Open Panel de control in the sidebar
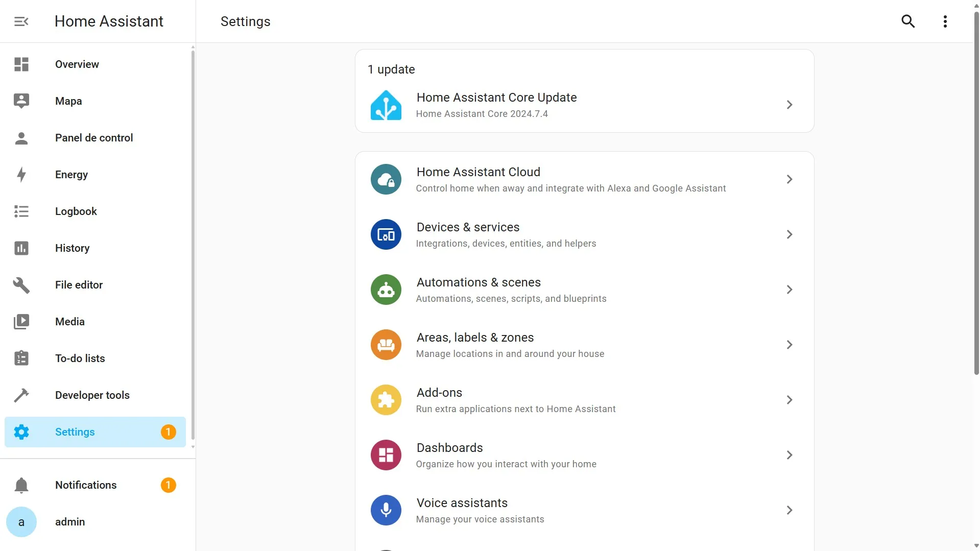980x551 pixels. (x=95, y=138)
